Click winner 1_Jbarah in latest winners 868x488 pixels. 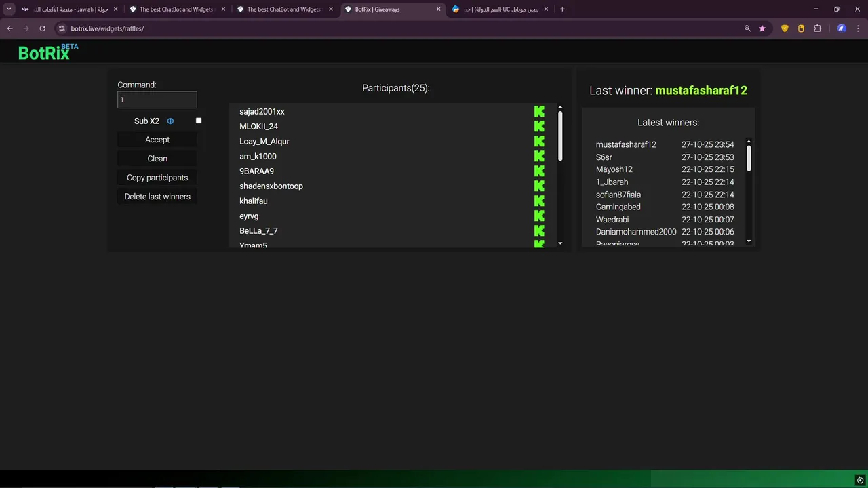pos(612,182)
